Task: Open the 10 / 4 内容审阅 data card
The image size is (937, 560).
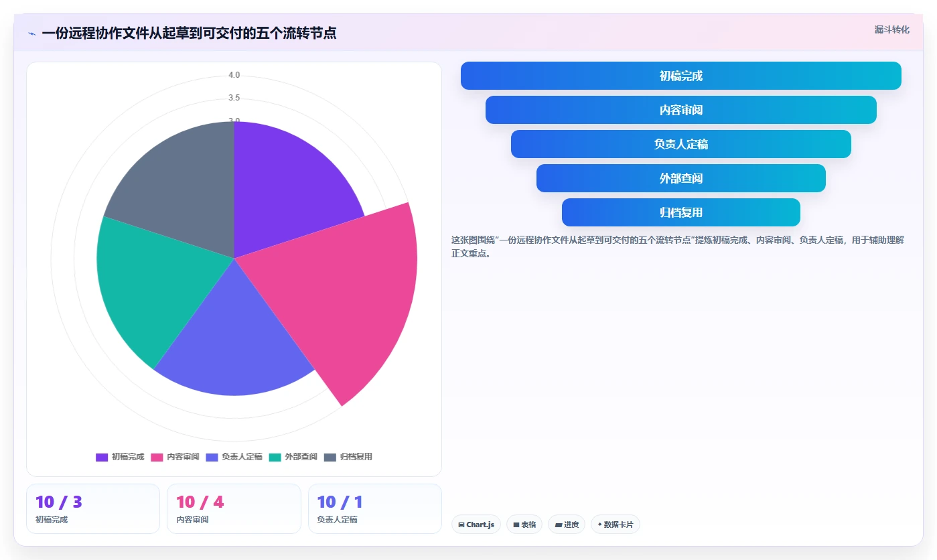Action: coord(234,509)
